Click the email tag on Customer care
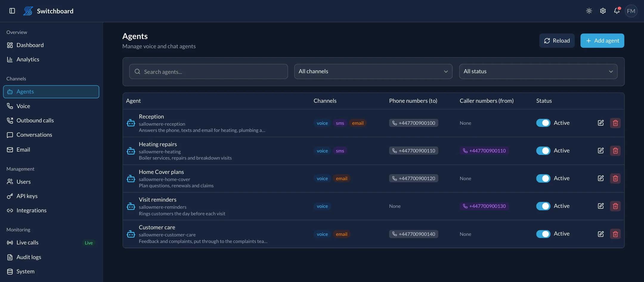 click(341, 234)
